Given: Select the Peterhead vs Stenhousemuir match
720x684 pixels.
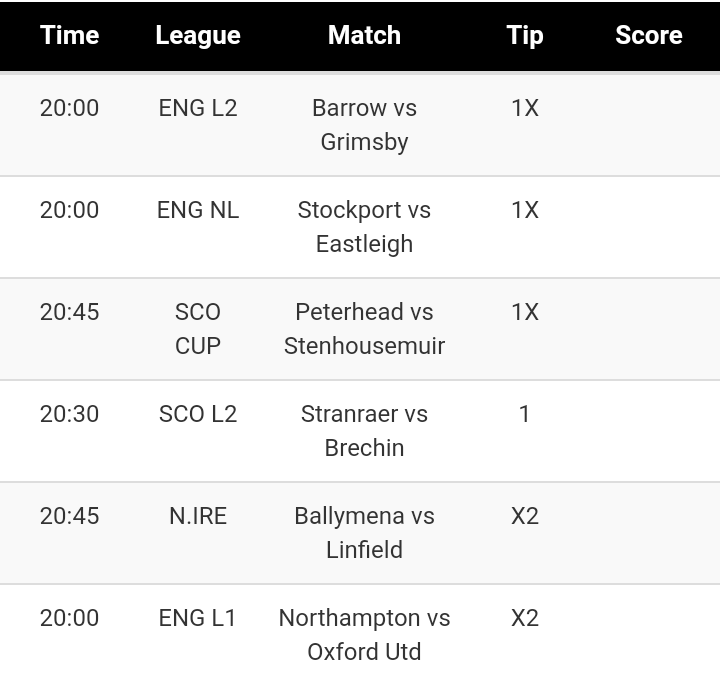Looking at the screenshot, I should coord(364,329).
